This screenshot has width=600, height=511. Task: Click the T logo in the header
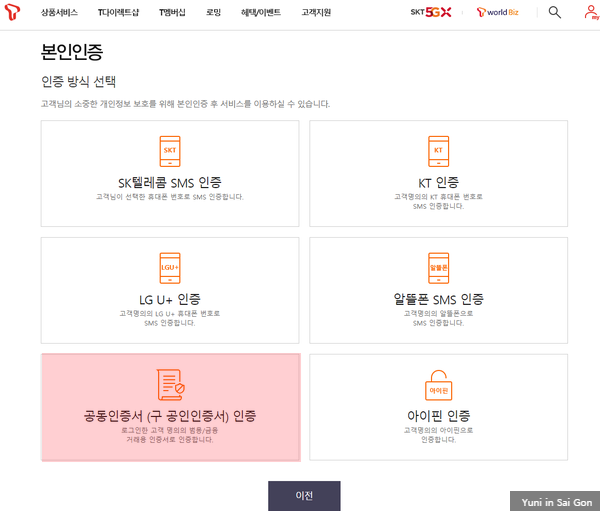tap(12, 12)
